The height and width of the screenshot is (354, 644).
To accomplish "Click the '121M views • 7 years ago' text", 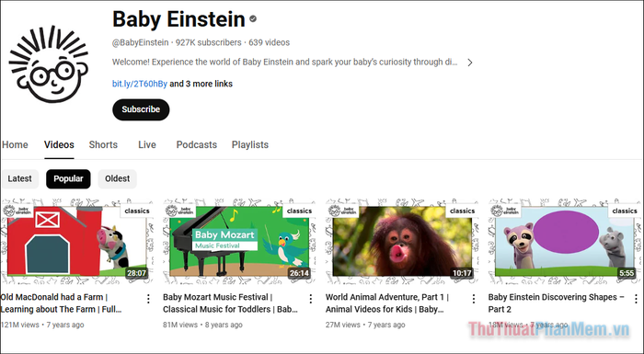I will (x=42, y=325).
